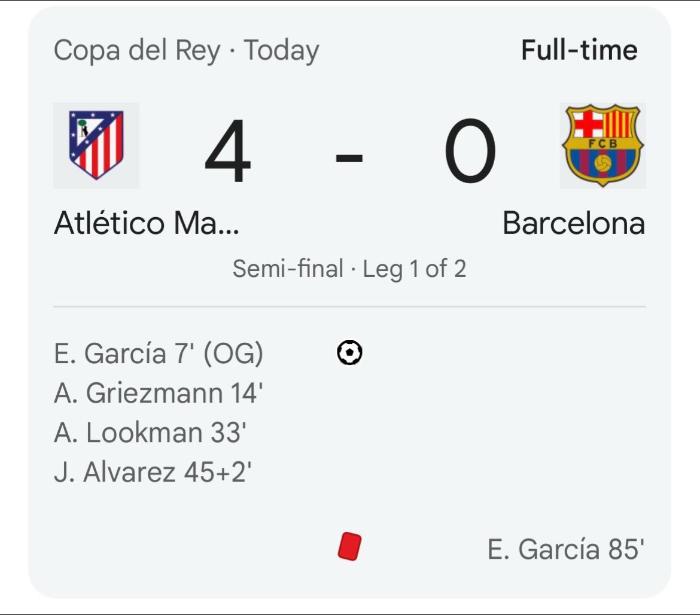
Task: Click the soccer ball goals icon
Action: click(349, 352)
